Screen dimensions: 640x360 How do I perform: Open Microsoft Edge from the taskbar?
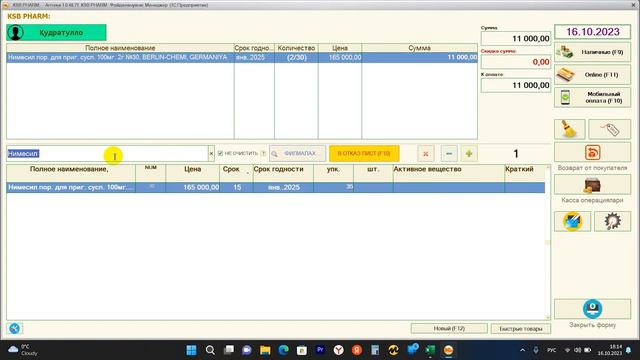[x=283, y=350]
